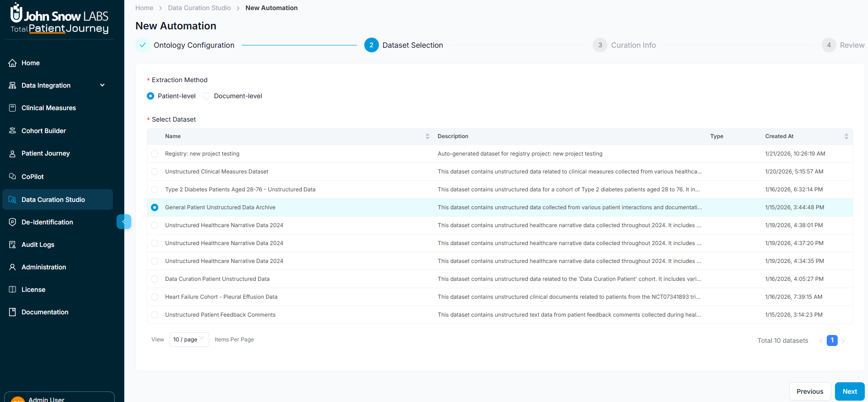Sort datasets by Name column arrows
868x402 pixels.
[x=428, y=136]
